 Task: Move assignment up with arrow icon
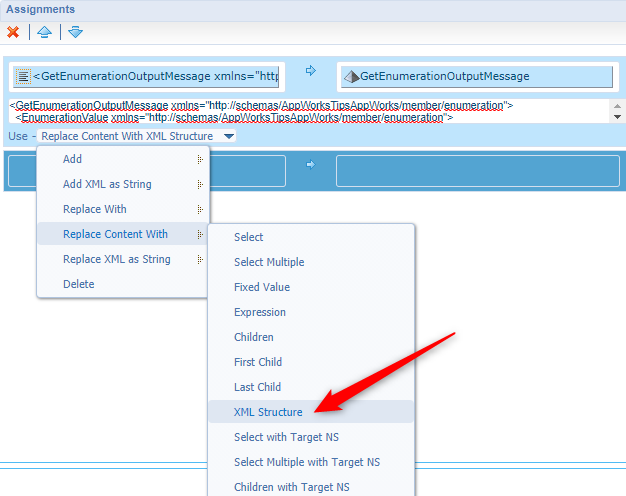click(44, 32)
